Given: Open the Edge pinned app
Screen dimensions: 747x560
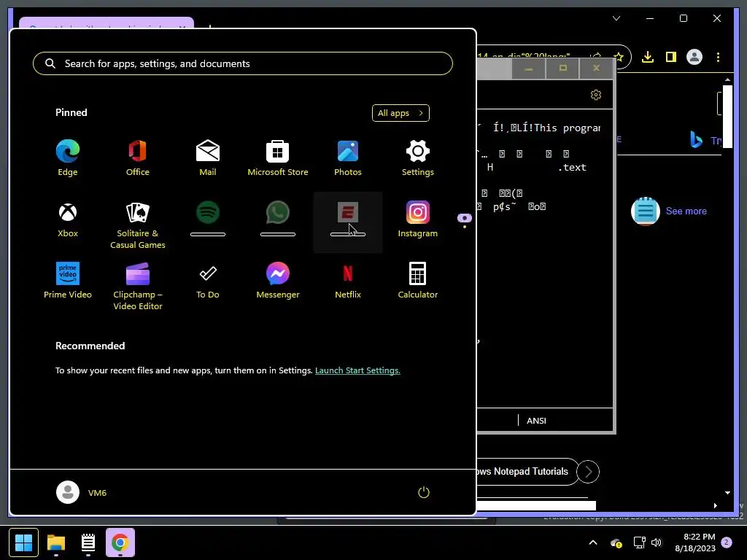Looking at the screenshot, I should point(68,157).
